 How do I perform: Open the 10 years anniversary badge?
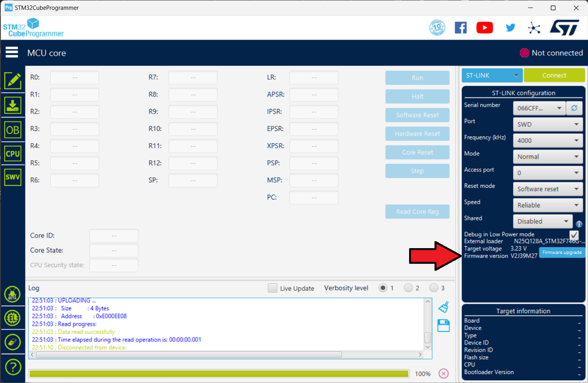click(437, 28)
